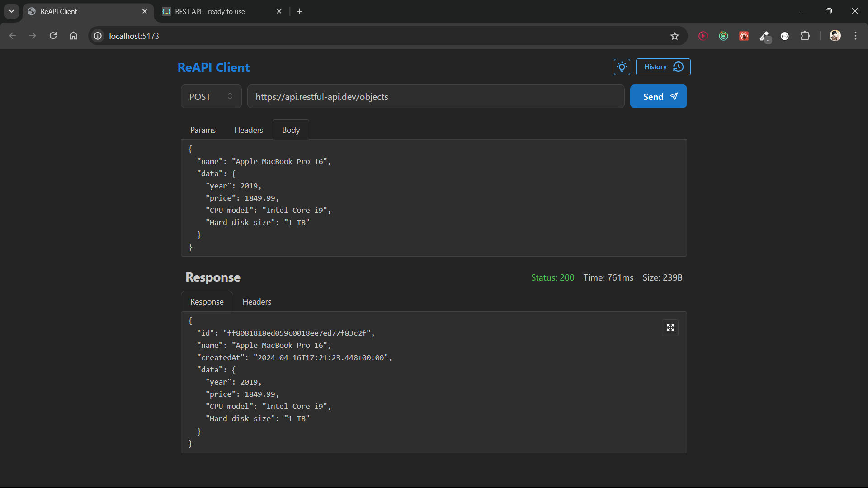
Task: Close the REST API - ready to use tab
Action: click(x=279, y=11)
